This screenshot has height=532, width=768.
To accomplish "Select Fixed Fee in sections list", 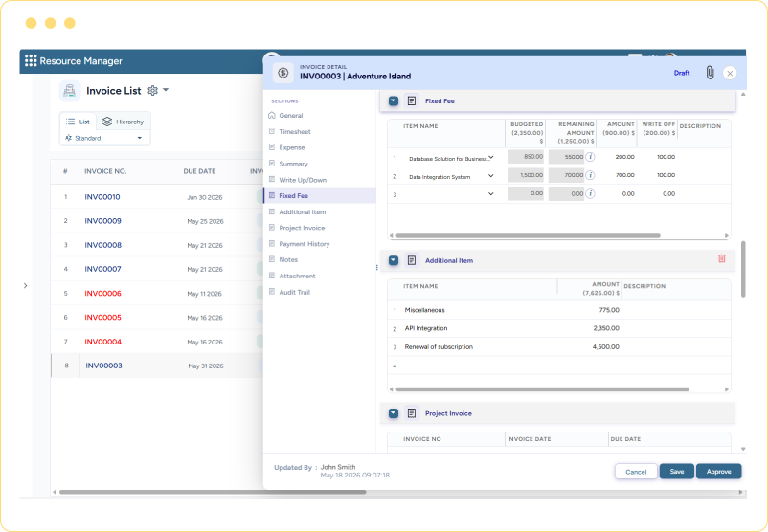I will [x=320, y=195].
